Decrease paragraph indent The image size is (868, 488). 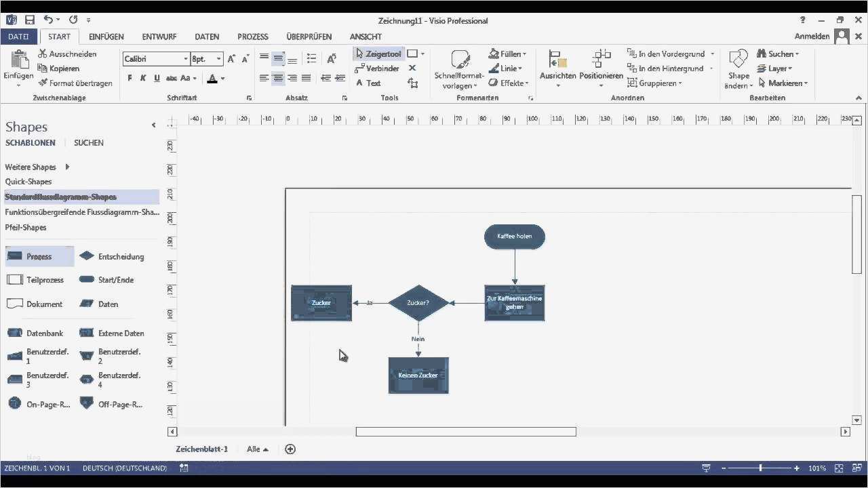click(325, 79)
